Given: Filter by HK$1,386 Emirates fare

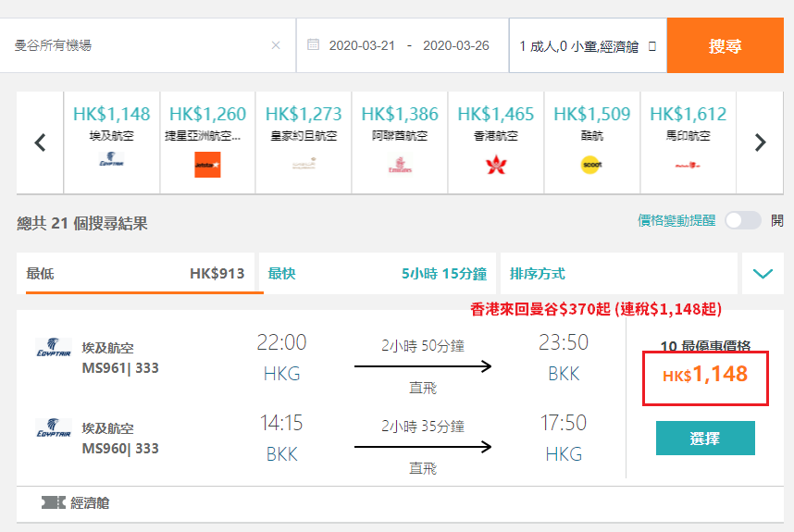Looking at the screenshot, I should pyautogui.click(x=400, y=142).
